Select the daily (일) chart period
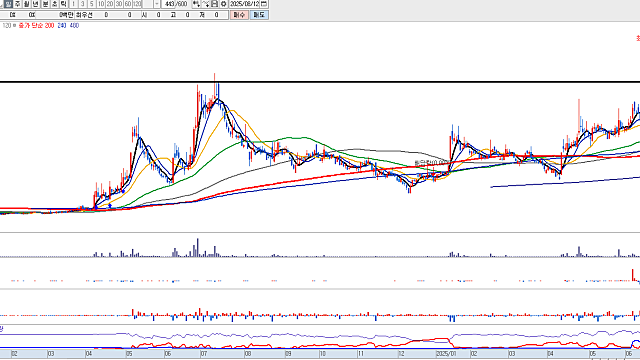Screen dimensions: 640x360 8,4
